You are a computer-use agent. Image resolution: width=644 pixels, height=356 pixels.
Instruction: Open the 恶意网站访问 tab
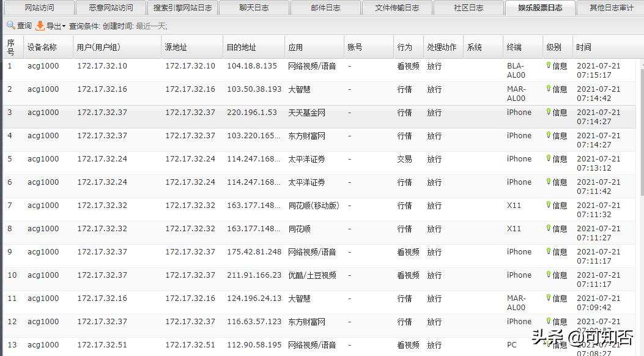111,9
